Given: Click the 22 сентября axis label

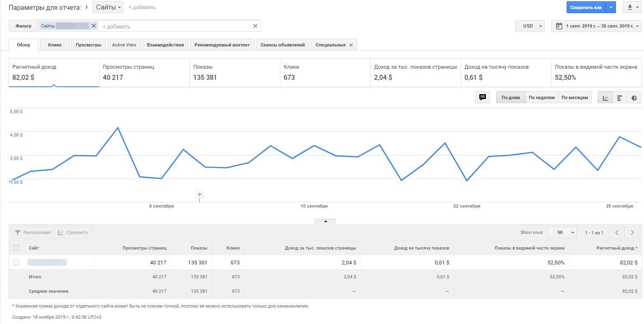Looking at the screenshot, I should tap(467, 206).
